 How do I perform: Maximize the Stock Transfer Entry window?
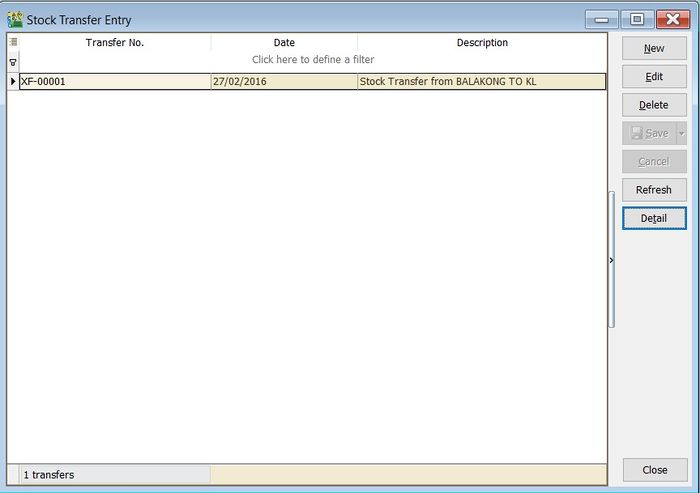(x=635, y=19)
